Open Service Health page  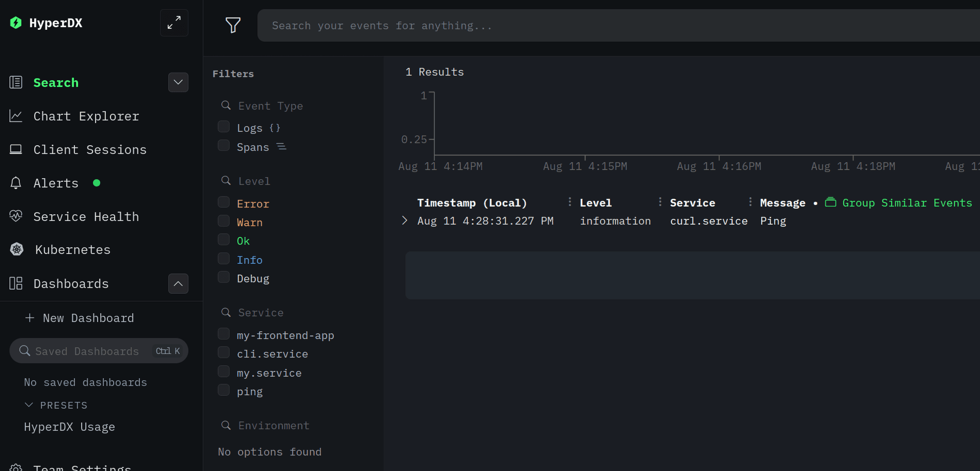tap(86, 217)
